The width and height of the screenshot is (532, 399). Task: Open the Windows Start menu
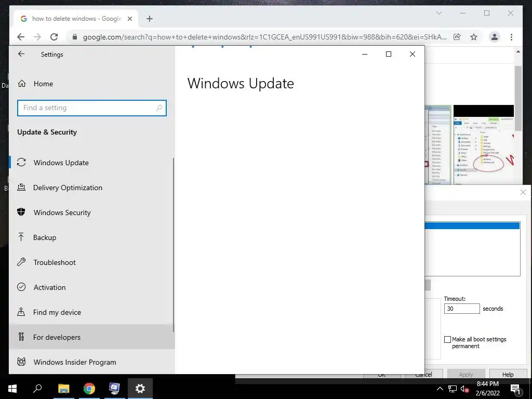pos(12,389)
